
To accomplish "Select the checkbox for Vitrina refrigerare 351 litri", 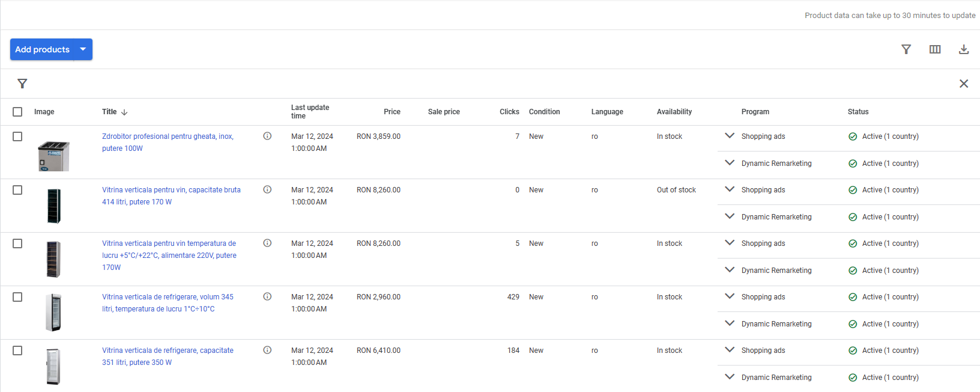I will pos(17,351).
